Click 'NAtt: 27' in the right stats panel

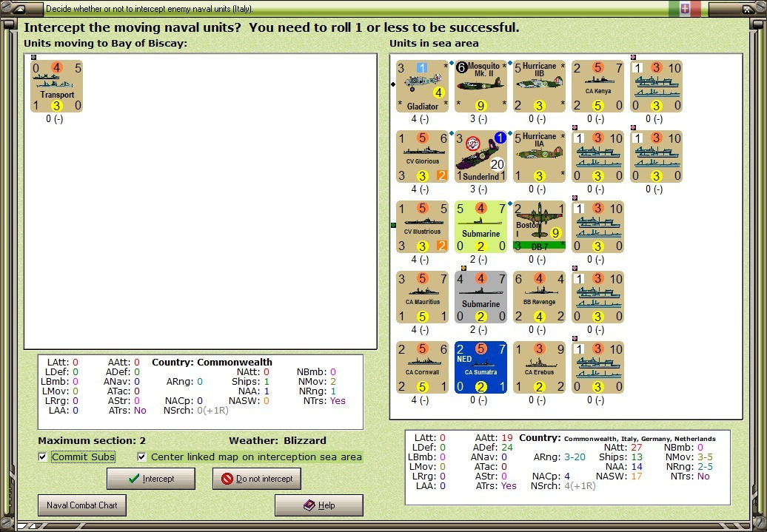[623, 448]
